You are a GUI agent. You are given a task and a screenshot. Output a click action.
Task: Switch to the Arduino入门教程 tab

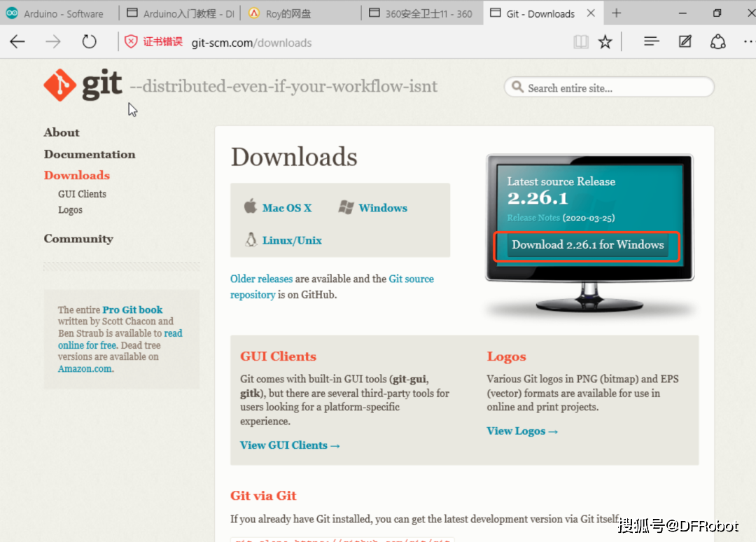pos(181,13)
